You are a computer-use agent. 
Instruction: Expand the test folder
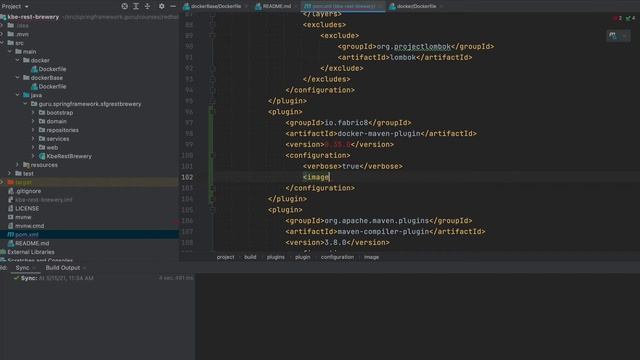10,173
